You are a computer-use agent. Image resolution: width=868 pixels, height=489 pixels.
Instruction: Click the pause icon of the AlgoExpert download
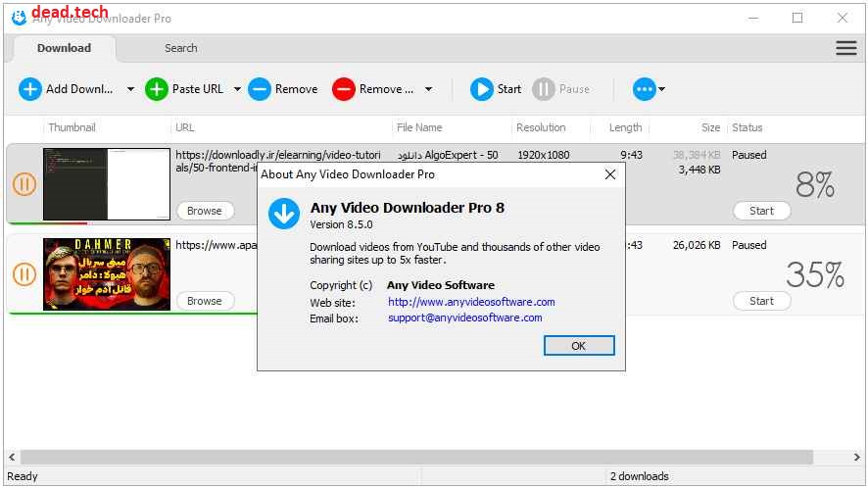coord(24,184)
